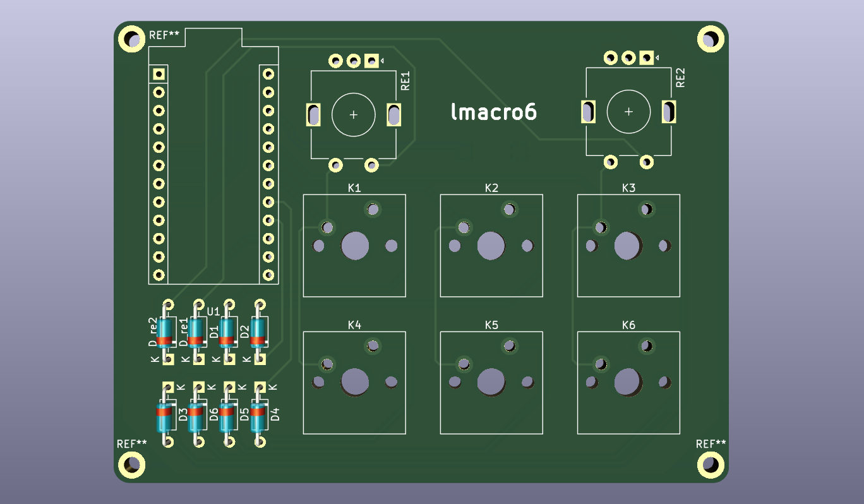Click diode D4 body
This screenshot has height=504, width=864.
[258, 417]
